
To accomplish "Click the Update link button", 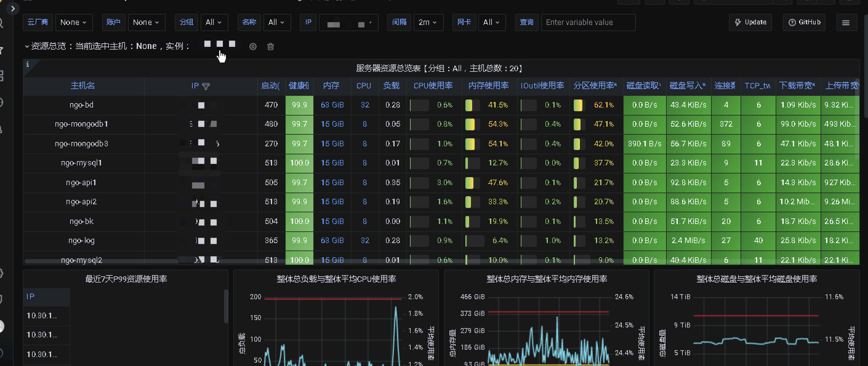I will pos(750,22).
